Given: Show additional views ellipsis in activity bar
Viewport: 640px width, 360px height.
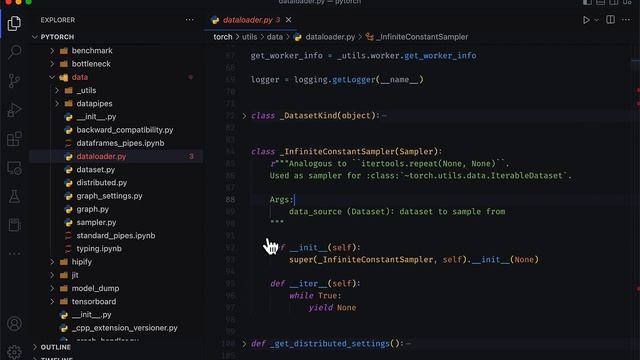Looking at the screenshot, I should pos(14,253).
